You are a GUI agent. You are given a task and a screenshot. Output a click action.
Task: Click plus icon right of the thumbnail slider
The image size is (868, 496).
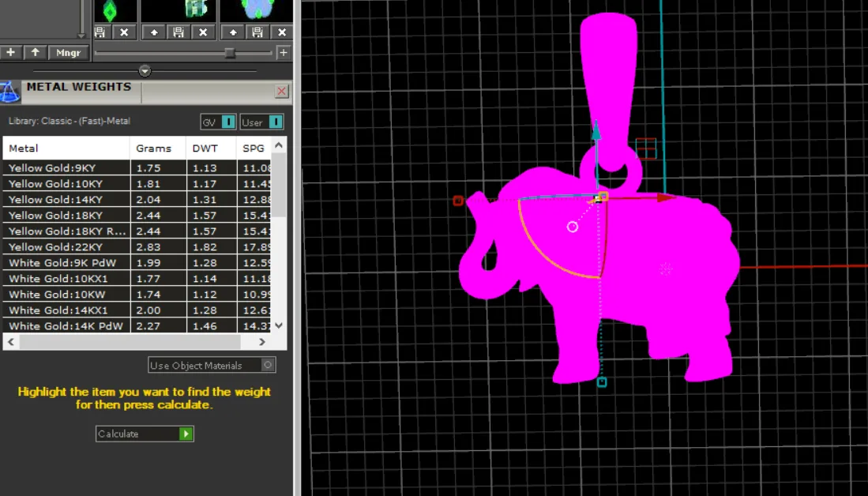(x=284, y=53)
